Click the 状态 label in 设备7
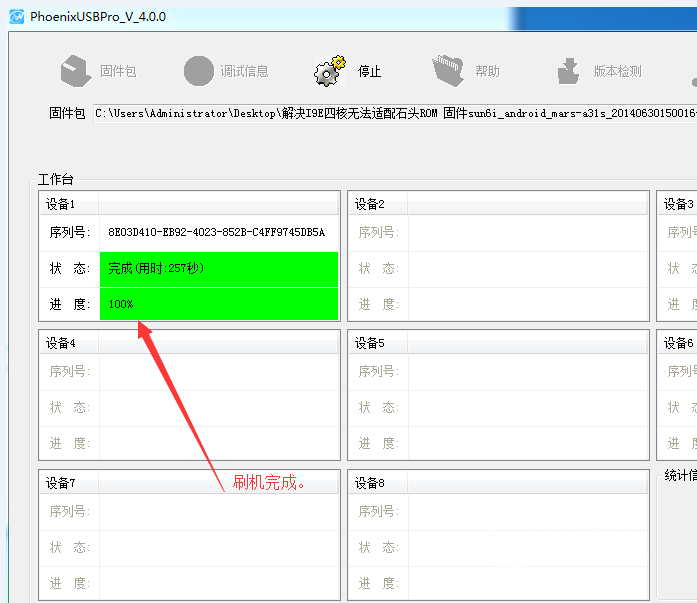This screenshot has width=697, height=603. coord(70,547)
